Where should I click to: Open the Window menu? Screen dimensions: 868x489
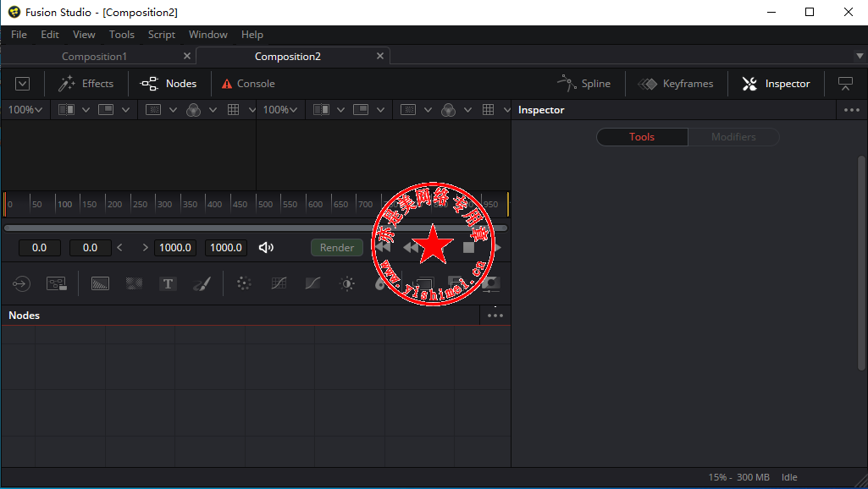(208, 35)
